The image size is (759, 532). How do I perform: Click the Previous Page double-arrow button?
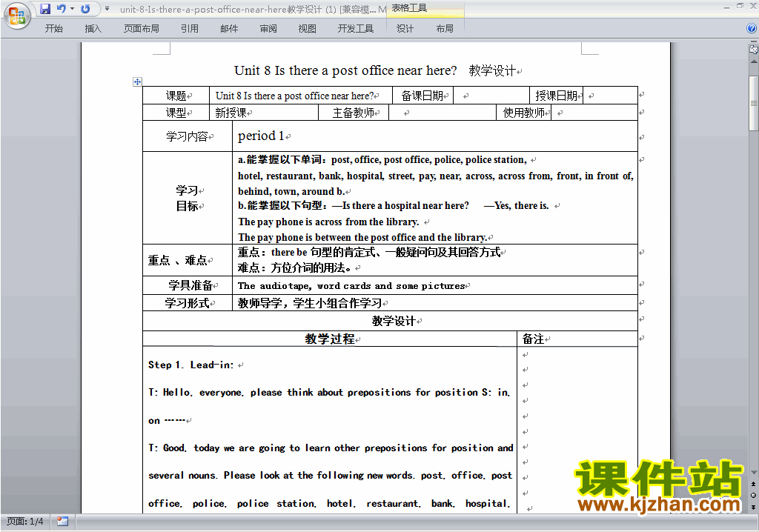pos(753,484)
